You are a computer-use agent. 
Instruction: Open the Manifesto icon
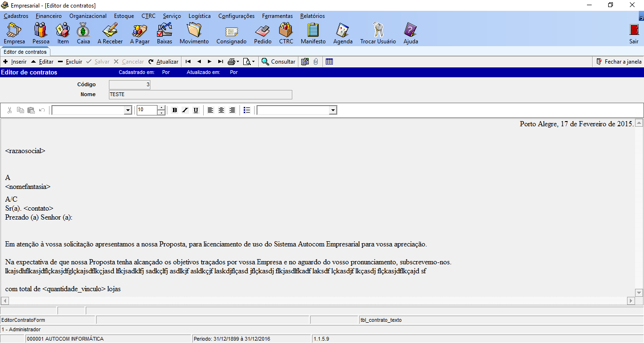point(313,33)
